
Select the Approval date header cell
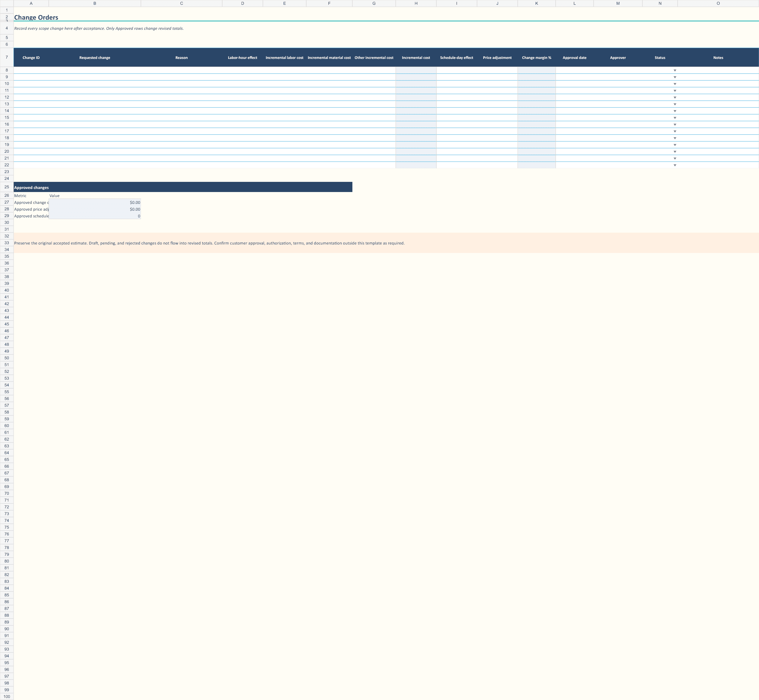(574, 58)
